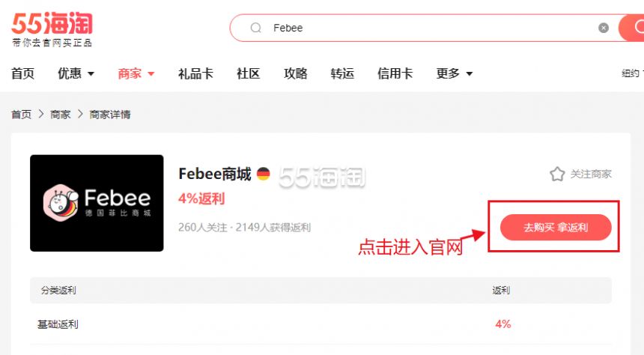Click the search magnifier icon in search box

coord(256,28)
